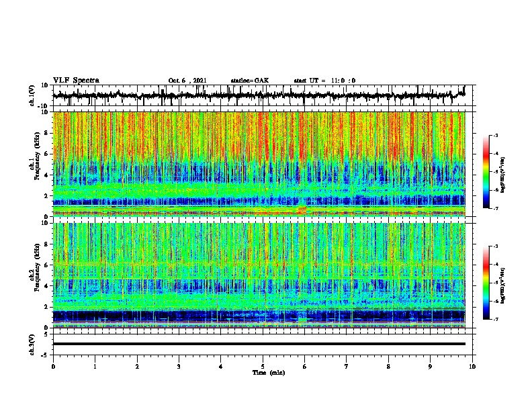Viewport: 532px width, 411px height.
Task: Click the "7" tick on the time axis
Action: (347, 367)
